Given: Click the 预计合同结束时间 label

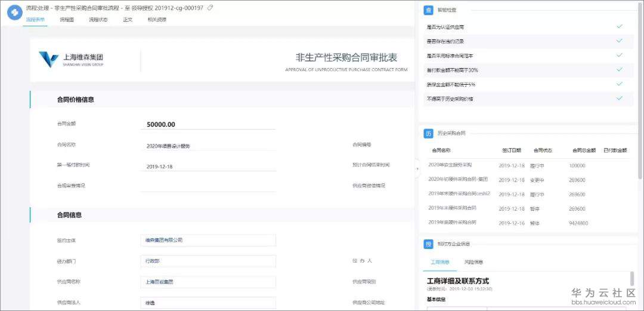Looking at the screenshot, I should click(371, 165).
